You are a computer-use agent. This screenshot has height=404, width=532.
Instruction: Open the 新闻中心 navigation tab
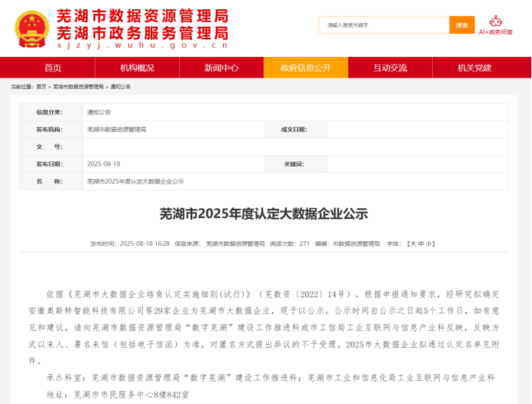pos(221,68)
